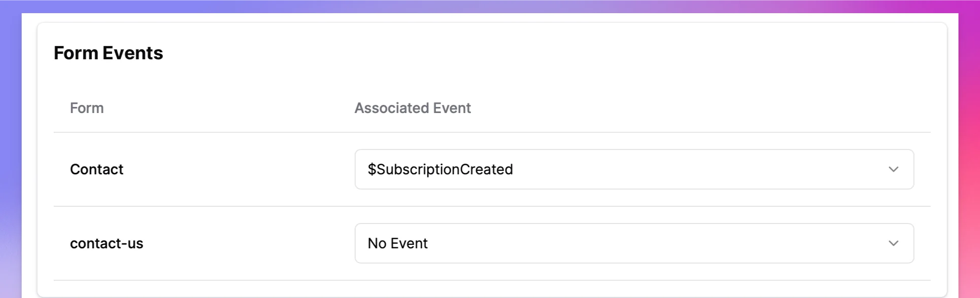Click the $SubscriptionCreated value text

(x=440, y=169)
